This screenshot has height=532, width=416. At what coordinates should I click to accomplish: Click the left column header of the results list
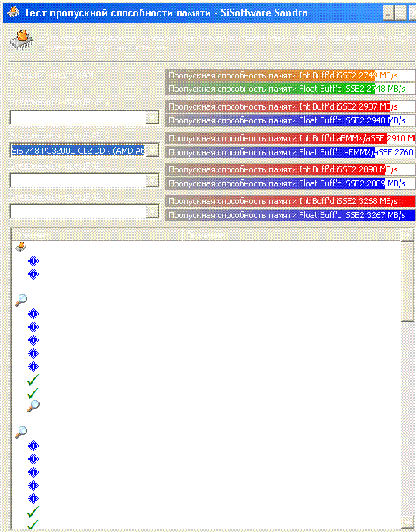(96, 235)
